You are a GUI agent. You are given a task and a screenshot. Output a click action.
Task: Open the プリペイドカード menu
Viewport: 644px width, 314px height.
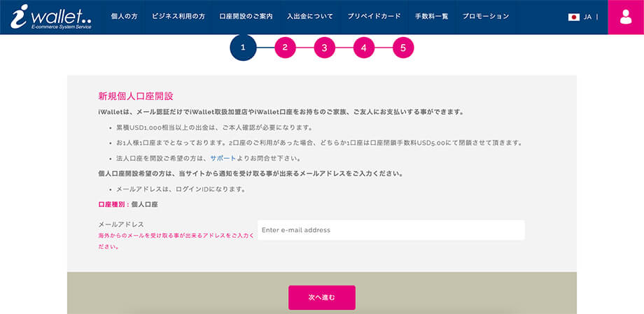pyautogui.click(x=374, y=17)
